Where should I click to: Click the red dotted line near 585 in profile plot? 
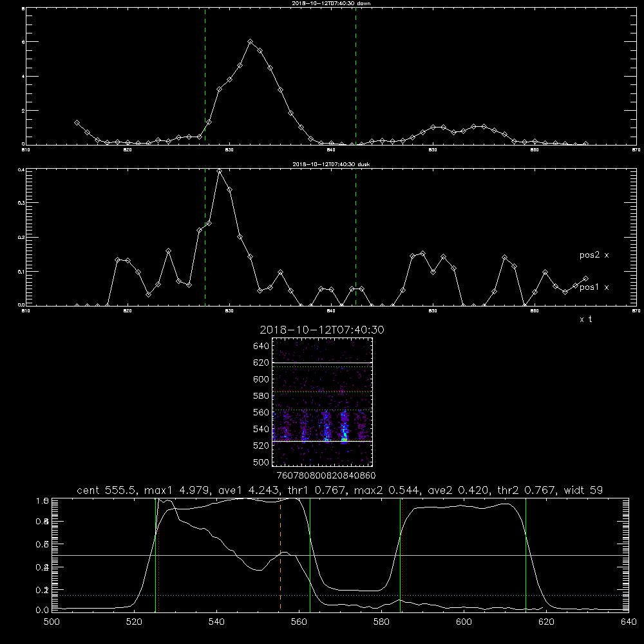click(402, 554)
